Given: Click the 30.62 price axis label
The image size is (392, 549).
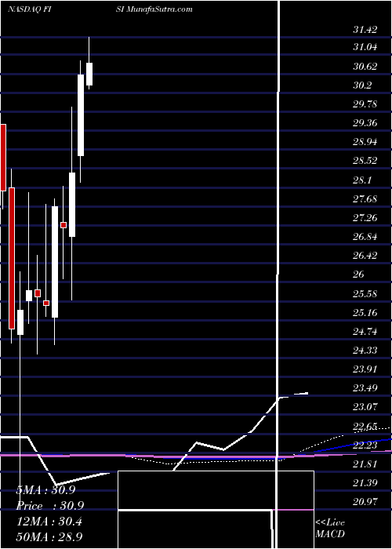Looking at the screenshot, I should (x=365, y=66).
